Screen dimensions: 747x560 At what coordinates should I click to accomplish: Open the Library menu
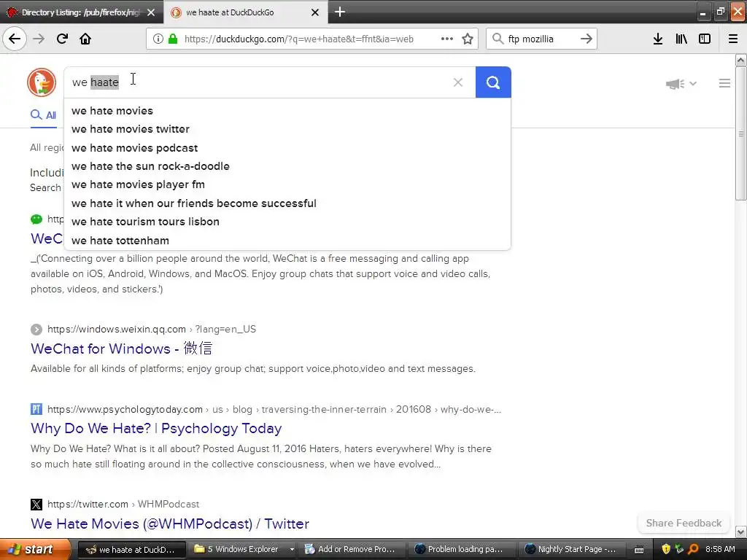point(681,39)
